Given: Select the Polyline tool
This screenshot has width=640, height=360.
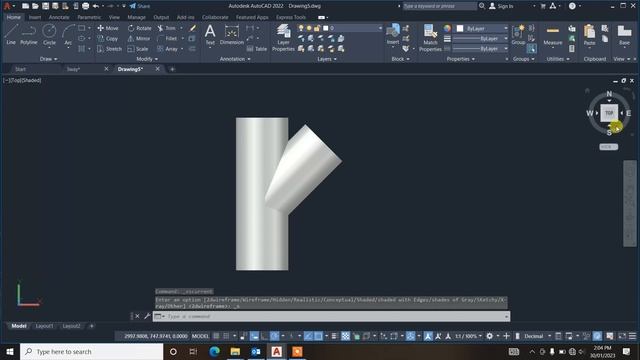Looking at the screenshot, I should click(x=29, y=34).
